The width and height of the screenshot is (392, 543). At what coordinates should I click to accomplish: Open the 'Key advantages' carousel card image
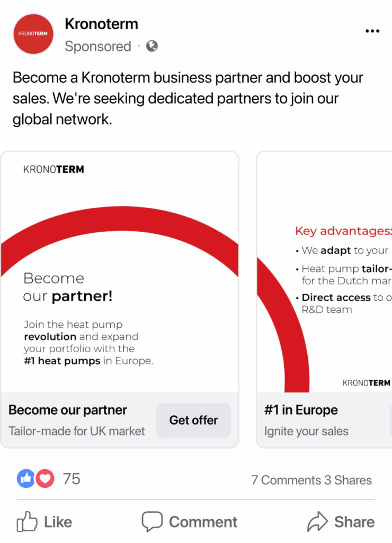tap(324, 272)
